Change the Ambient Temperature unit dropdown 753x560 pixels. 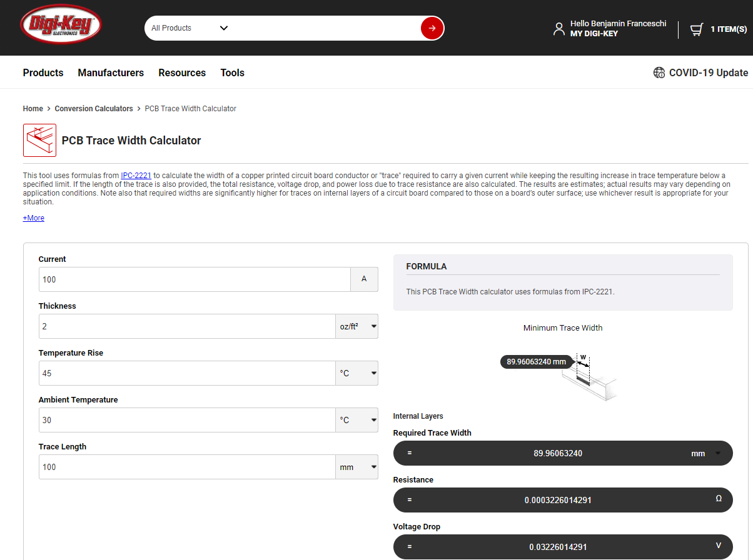coord(356,420)
